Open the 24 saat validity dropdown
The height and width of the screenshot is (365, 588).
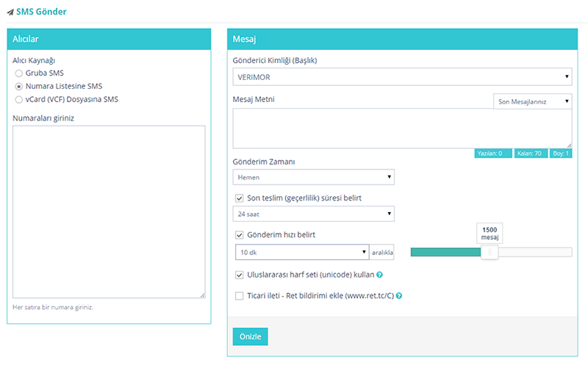pos(314,214)
